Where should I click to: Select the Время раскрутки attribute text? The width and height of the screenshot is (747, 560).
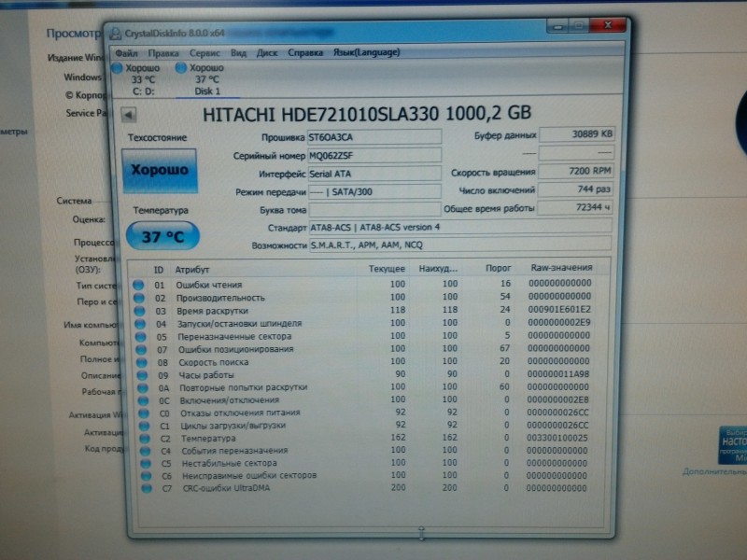pyautogui.click(x=213, y=311)
